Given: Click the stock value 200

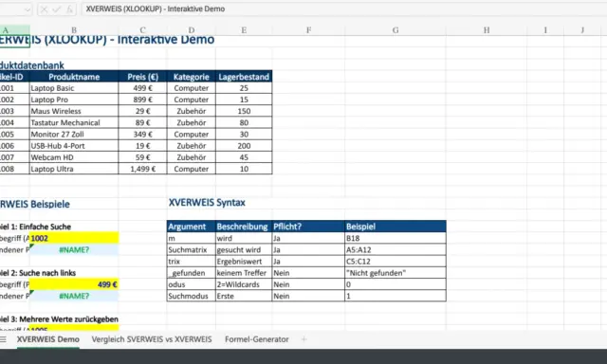Looking at the screenshot, I should click(x=244, y=146).
